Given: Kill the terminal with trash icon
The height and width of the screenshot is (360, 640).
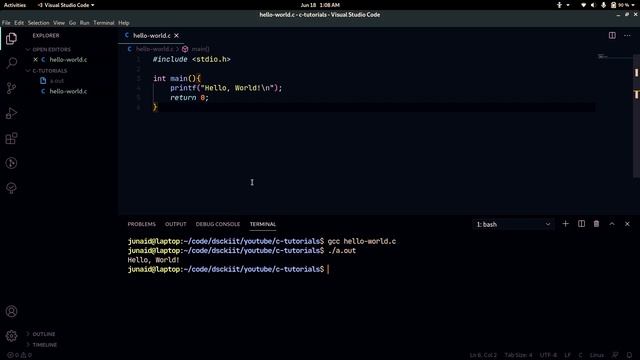Looking at the screenshot, I should coord(596,224).
